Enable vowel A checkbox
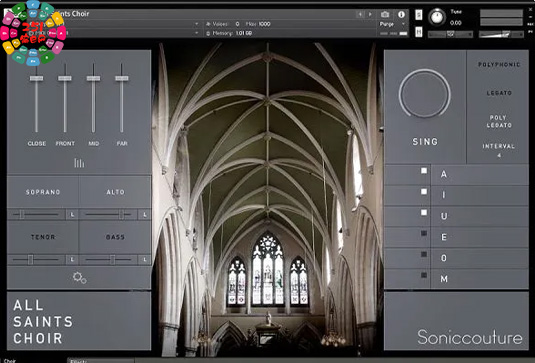535x363 pixels. click(x=424, y=171)
